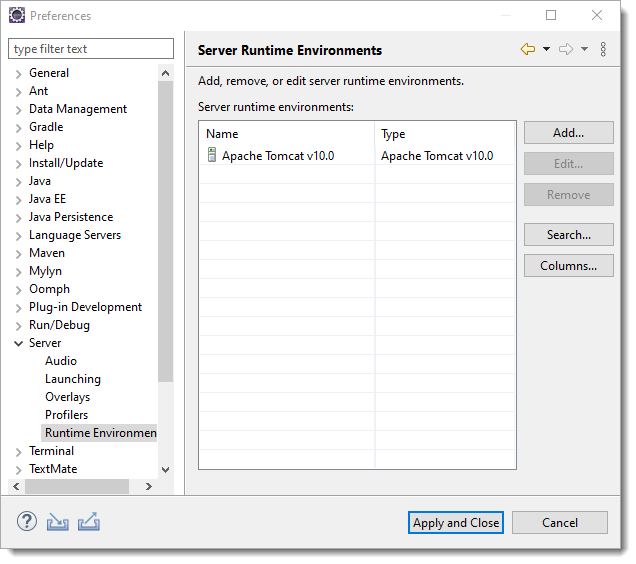The height and width of the screenshot is (564, 636).
Task: Select the Java preference category
Action: coord(40,181)
